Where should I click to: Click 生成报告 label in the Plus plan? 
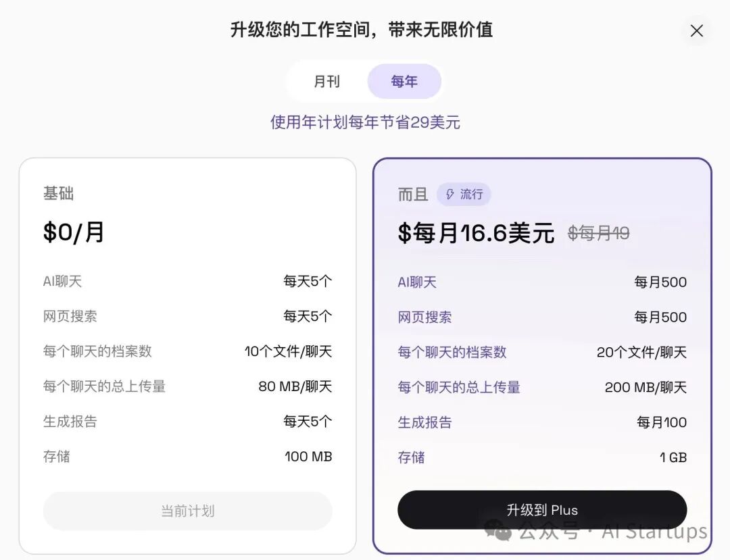(424, 422)
